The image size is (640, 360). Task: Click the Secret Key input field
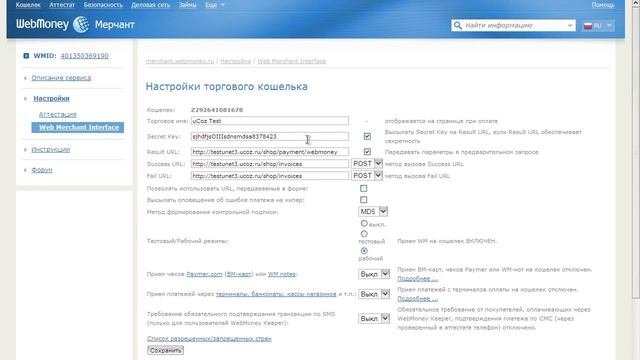[270, 136]
